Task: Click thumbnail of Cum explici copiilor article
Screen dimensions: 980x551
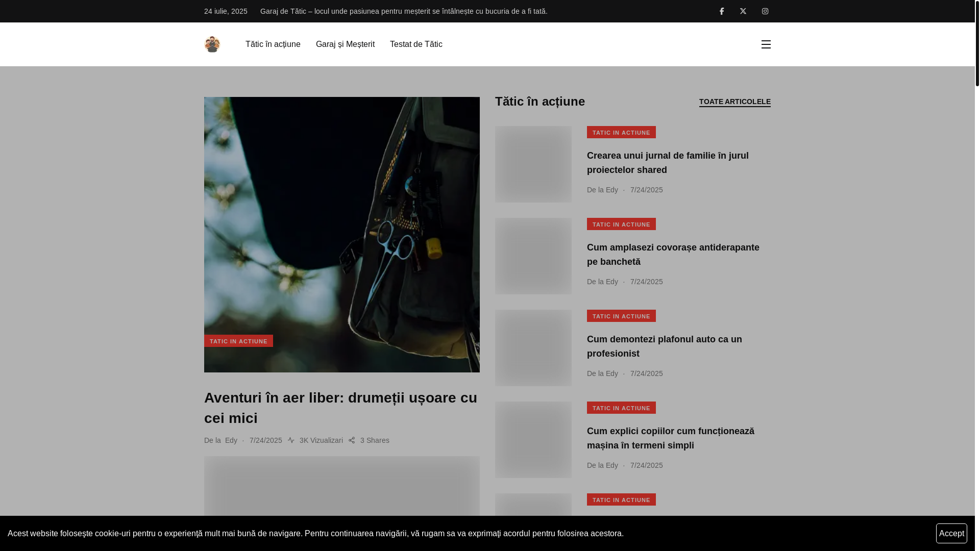Action: point(533,440)
